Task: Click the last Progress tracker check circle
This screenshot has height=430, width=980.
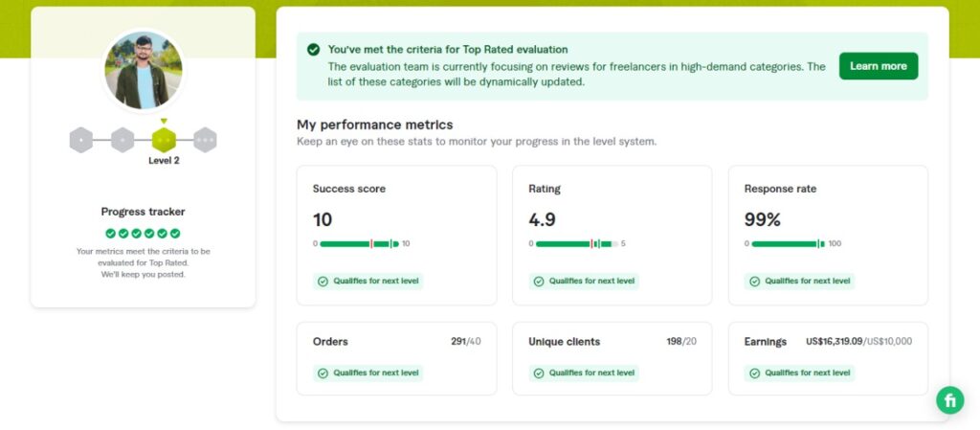Action: click(175, 233)
